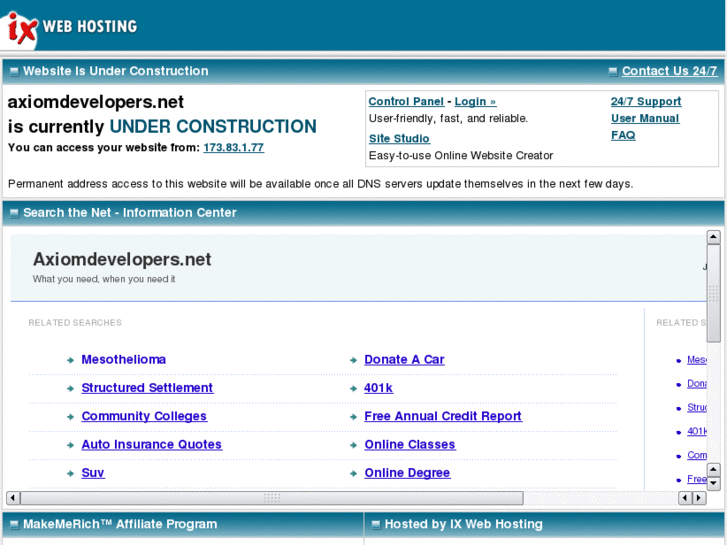Click the Website Is Under Construction header
The height and width of the screenshot is (545, 727).
coord(116,71)
